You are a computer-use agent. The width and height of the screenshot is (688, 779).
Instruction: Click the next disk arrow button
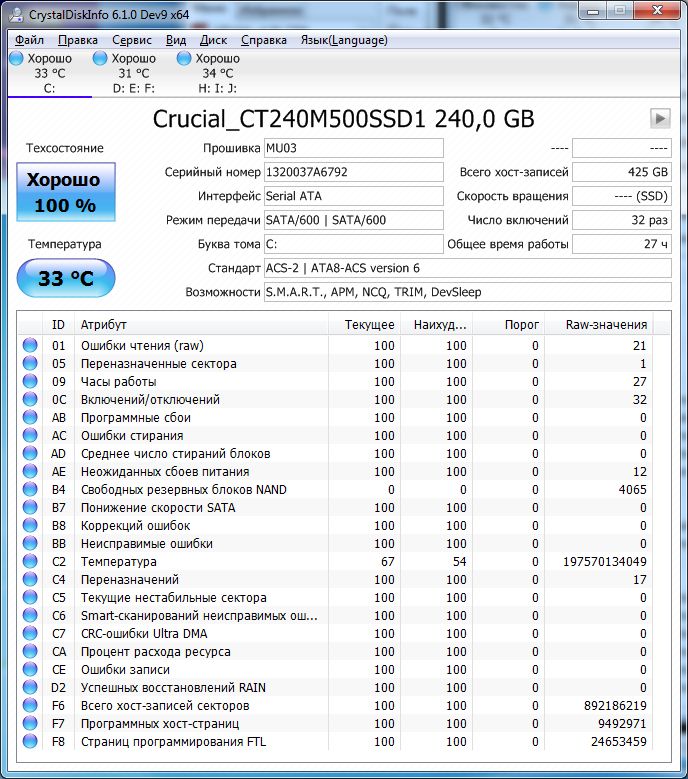(x=660, y=118)
